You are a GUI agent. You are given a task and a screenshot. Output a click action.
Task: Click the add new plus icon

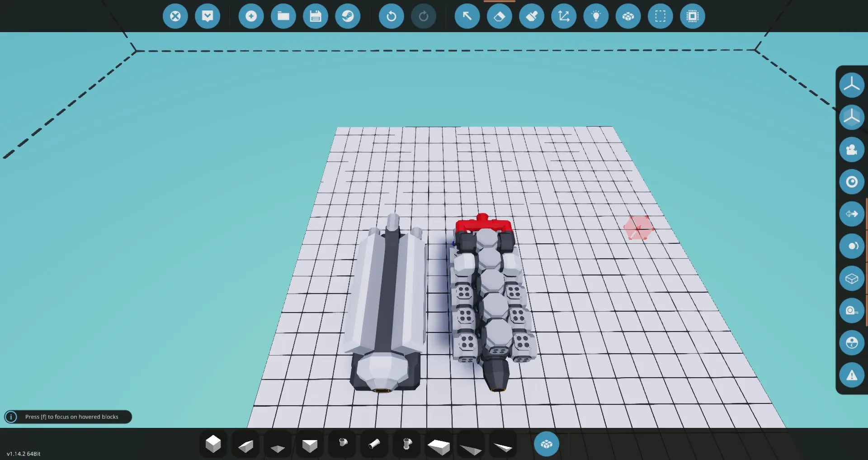coord(251,16)
